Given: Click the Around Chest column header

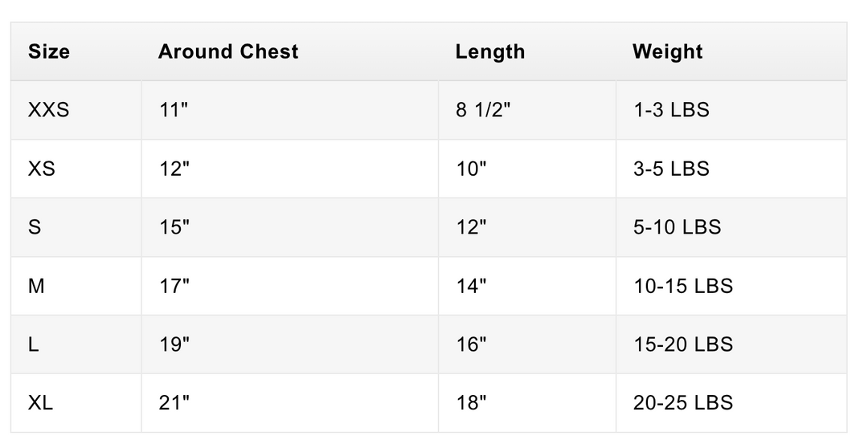Looking at the screenshot, I should tap(289, 51).
